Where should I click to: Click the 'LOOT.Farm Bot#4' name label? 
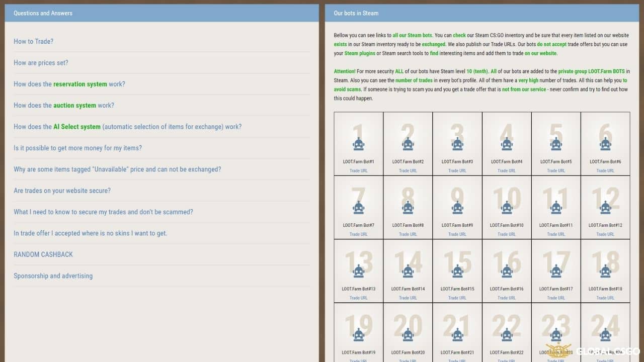click(506, 162)
